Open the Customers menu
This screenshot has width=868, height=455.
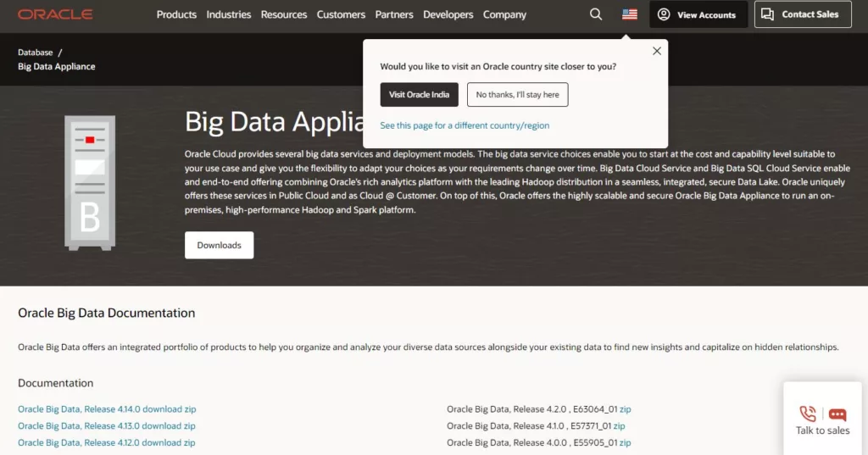click(341, 14)
